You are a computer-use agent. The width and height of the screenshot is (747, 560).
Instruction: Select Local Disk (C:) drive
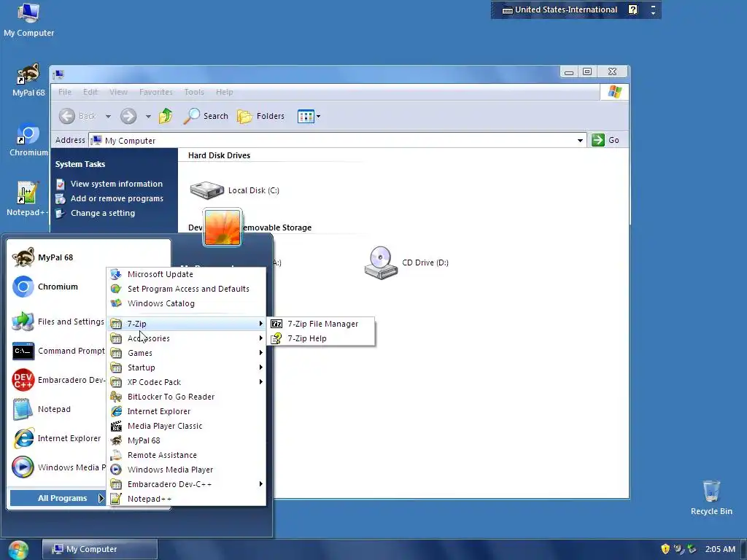[234, 190]
